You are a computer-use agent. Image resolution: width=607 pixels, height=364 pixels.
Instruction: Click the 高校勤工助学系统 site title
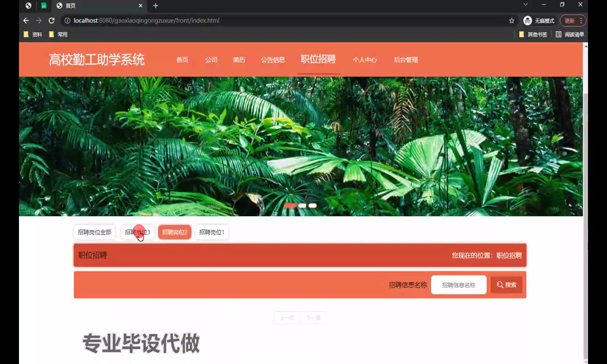click(97, 59)
